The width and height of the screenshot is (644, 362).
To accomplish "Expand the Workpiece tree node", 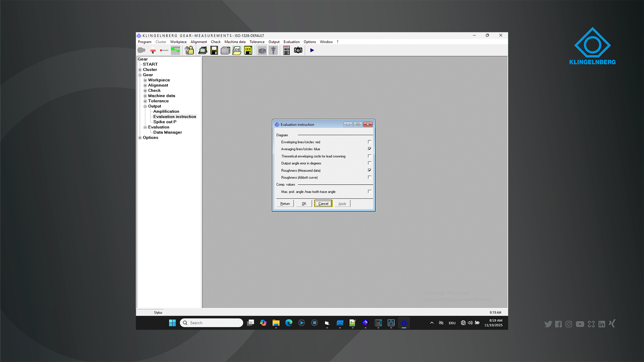I will point(145,80).
